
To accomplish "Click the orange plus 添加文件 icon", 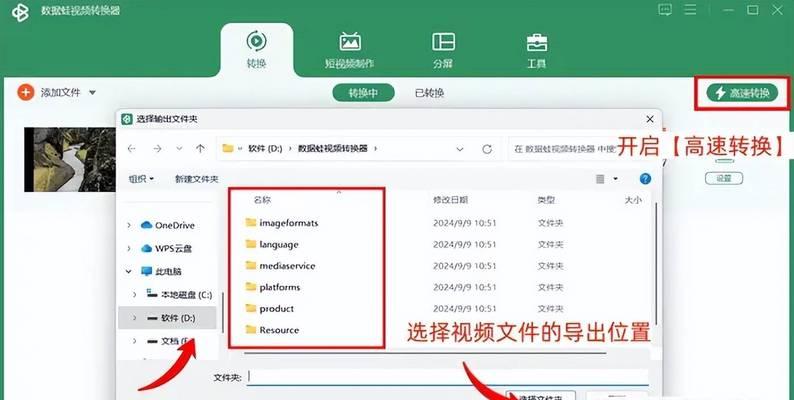I will coord(25,92).
